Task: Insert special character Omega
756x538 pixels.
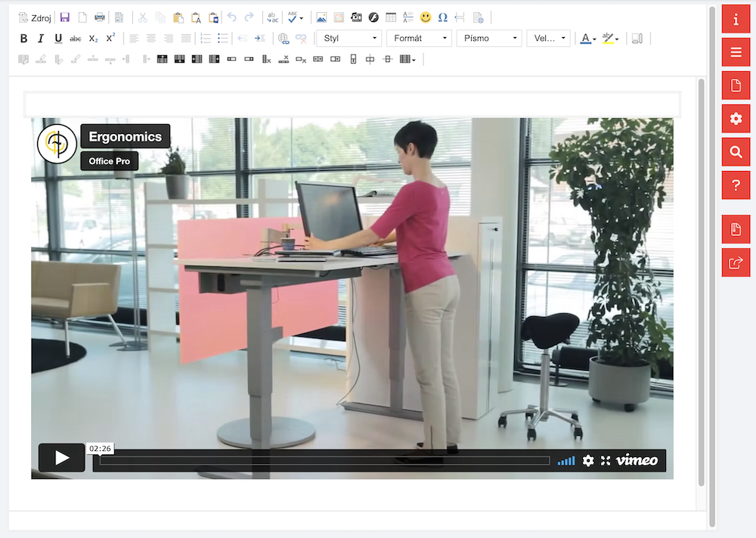Action: 442,18
